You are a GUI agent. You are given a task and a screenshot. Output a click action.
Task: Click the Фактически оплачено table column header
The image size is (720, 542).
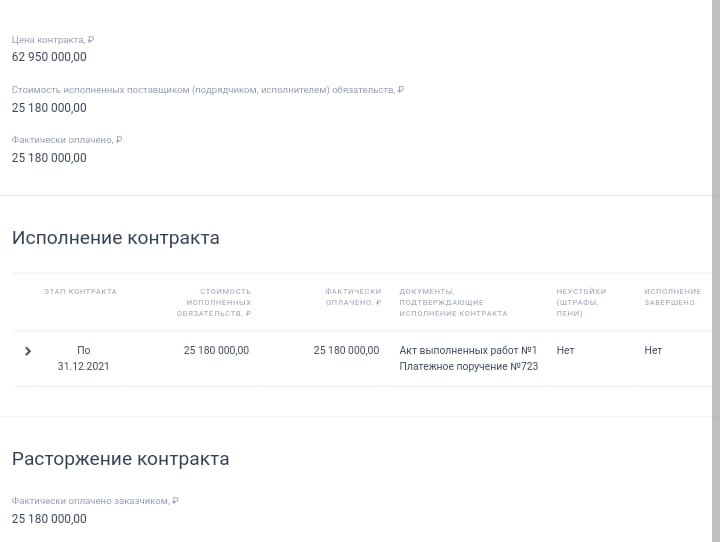click(x=353, y=297)
